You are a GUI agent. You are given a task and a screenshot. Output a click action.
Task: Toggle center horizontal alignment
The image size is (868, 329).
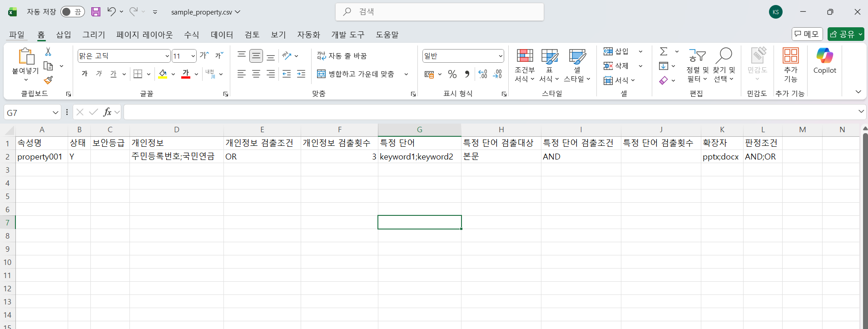pyautogui.click(x=256, y=74)
